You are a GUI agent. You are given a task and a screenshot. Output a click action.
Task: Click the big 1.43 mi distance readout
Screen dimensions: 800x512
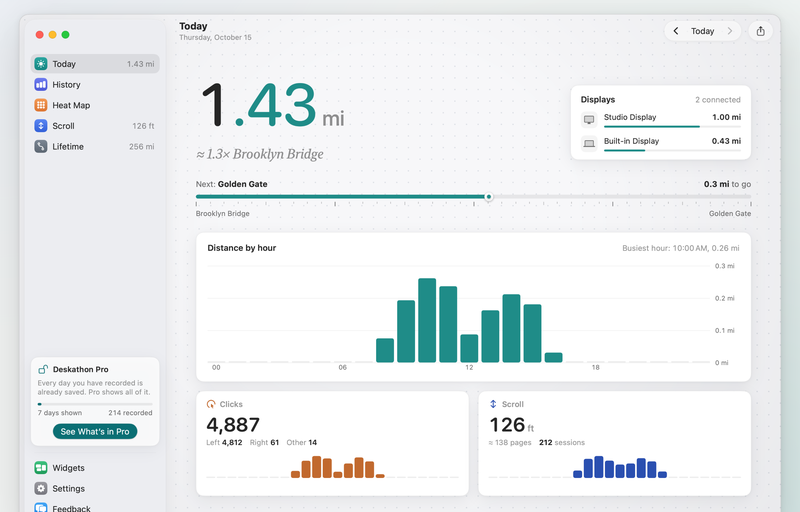[273, 106]
